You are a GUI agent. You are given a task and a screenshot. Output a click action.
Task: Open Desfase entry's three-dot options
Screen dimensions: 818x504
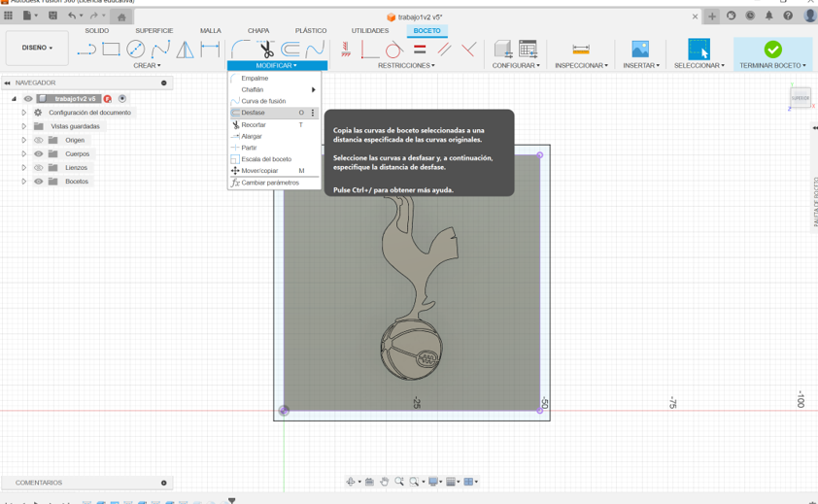(x=313, y=113)
